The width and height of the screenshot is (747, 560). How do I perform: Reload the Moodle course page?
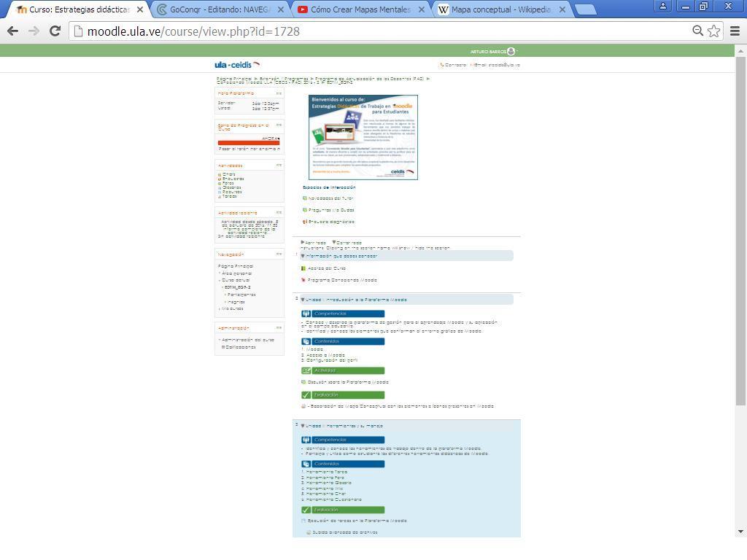55,31
